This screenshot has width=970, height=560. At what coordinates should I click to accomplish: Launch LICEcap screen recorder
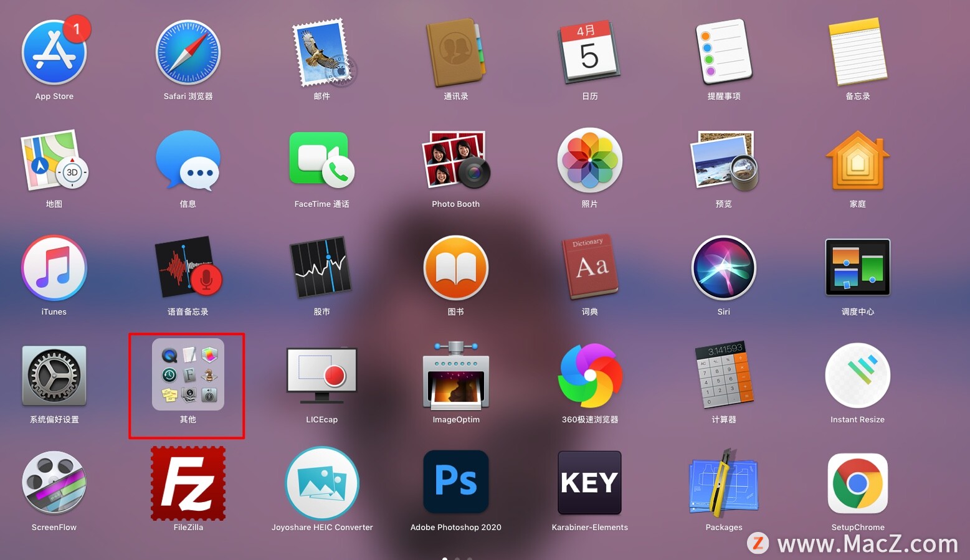pos(322,376)
